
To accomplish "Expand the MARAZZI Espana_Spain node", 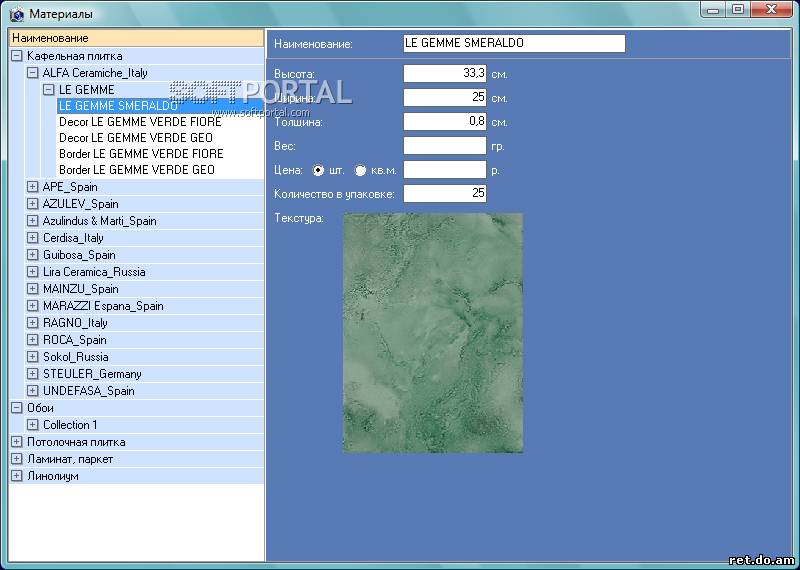I will (x=33, y=306).
